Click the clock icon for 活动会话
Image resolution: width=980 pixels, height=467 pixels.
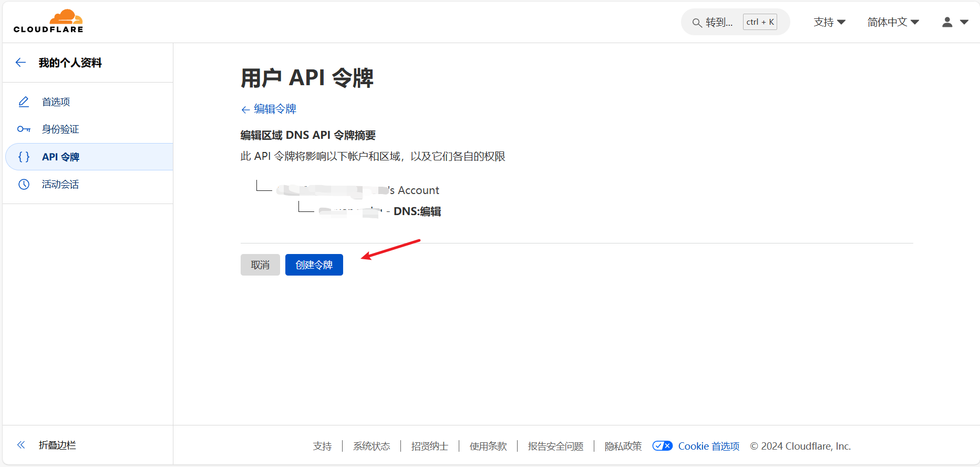tap(24, 184)
